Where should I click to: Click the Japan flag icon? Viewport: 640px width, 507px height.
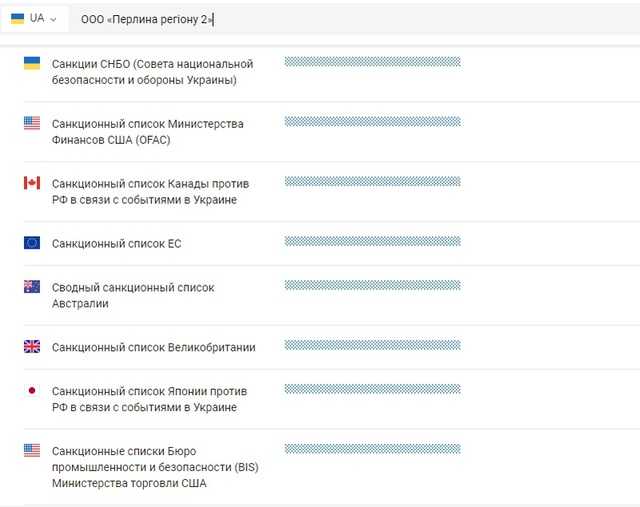click(x=32, y=391)
